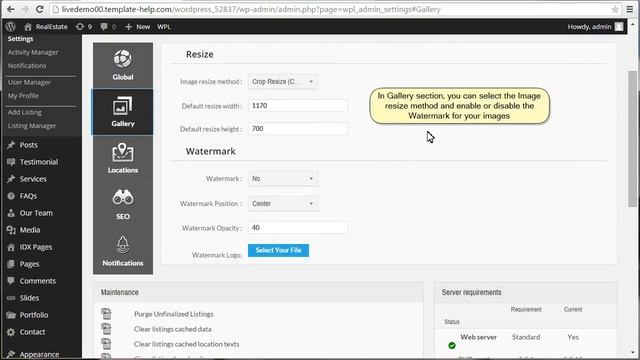The height and width of the screenshot is (360, 640).
Task: Click Clear listings cached data action
Action: (x=173, y=329)
